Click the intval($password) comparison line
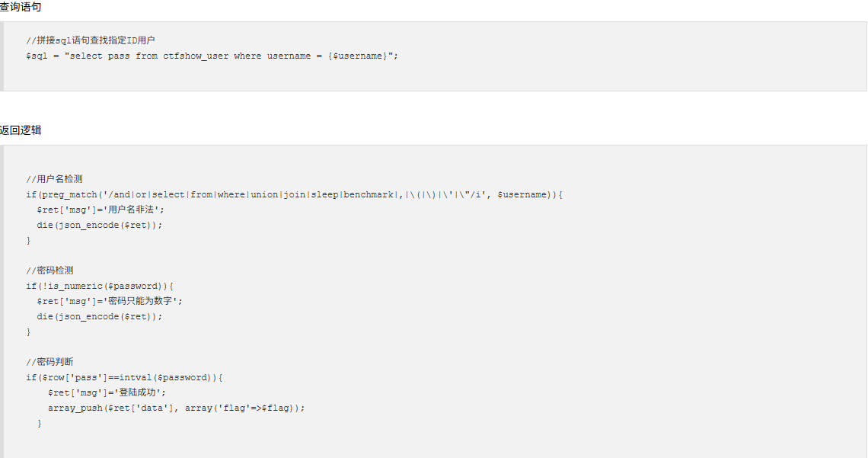 124,378
